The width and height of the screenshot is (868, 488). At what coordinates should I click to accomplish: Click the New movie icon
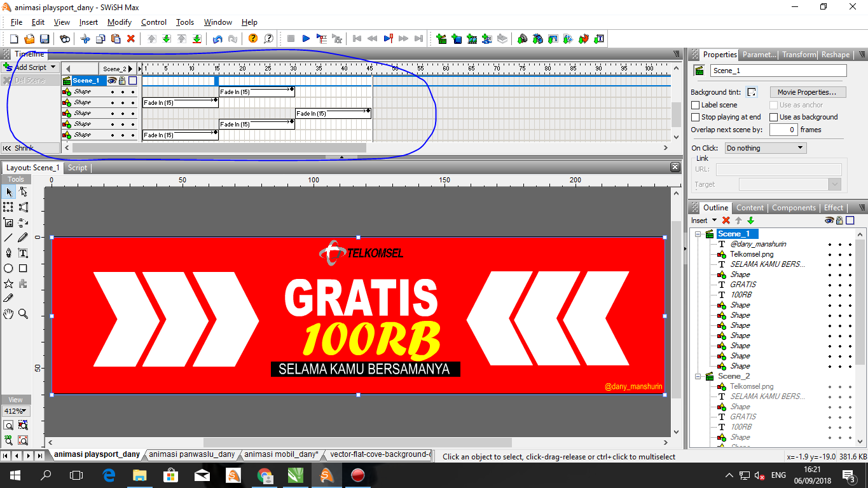14,39
